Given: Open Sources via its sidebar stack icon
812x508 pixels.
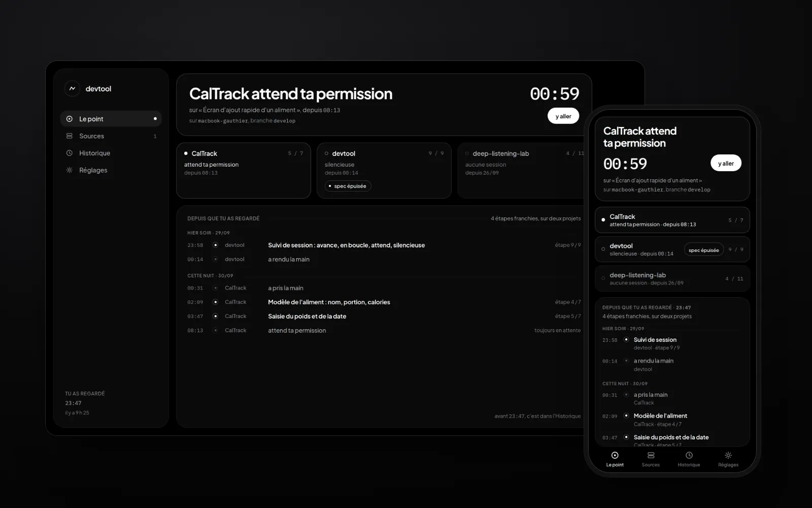Looking at the screenshot, I should pyautogui.click(x=70, y=136).
